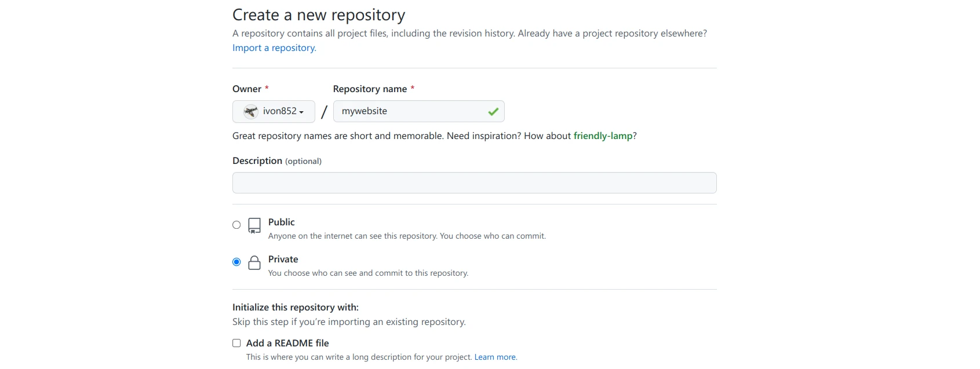Click the caret arrow beside ivon852
This screenshot has height=369, width=980.
pos(301,112)
